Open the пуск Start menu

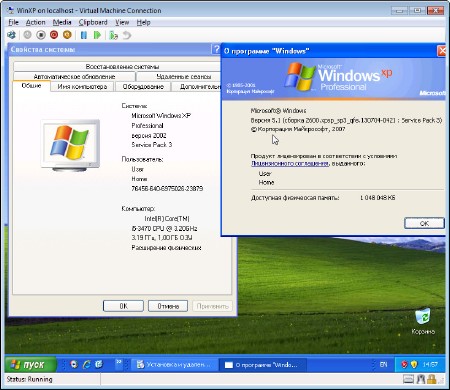pos(31,364)
